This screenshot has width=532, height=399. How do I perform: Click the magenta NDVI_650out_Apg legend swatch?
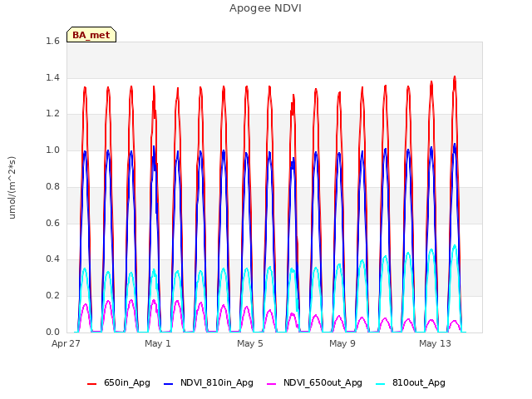pos(272,383)
